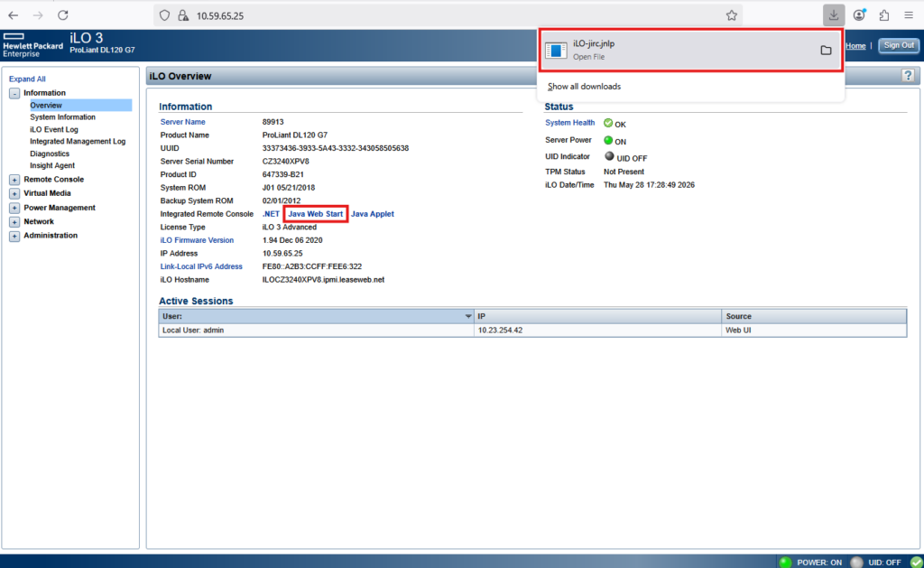
Task: Click session IP 10.23.254.42
Action: pyautogui.click(x=500, y=331)
